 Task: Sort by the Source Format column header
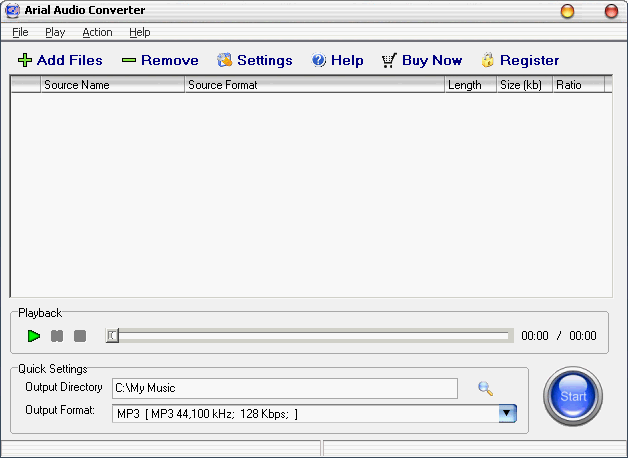[x=314, y=85]
